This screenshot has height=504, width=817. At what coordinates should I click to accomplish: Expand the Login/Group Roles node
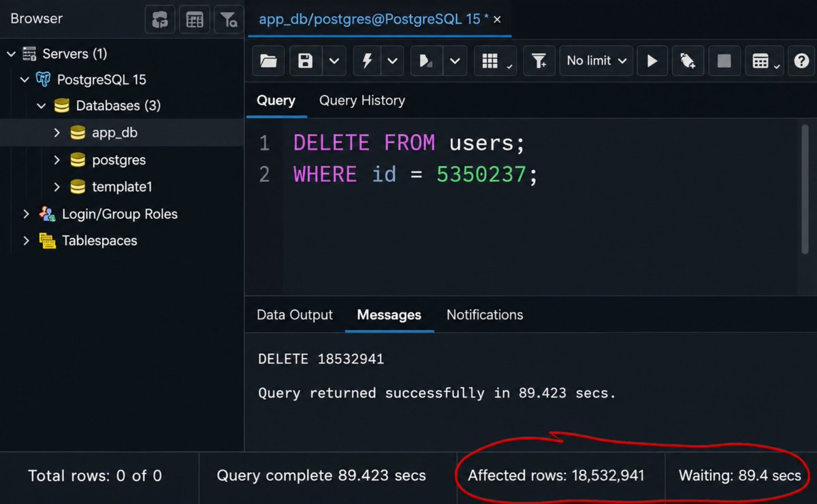26,214
